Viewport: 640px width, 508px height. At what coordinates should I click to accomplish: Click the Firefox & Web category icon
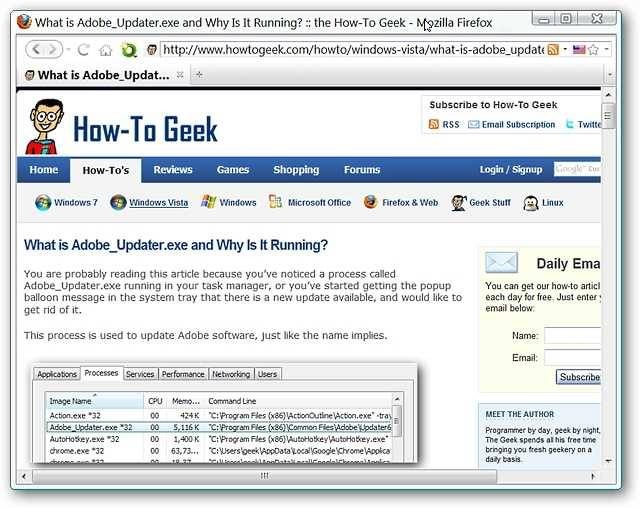tap(370, 202)
